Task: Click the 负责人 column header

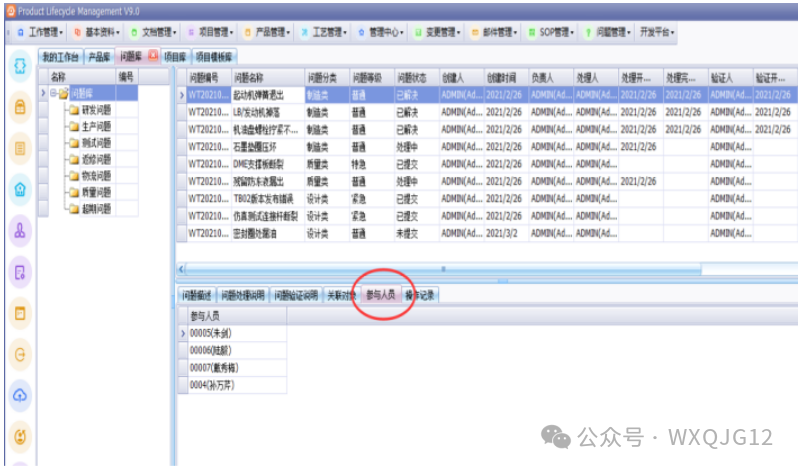Action: [x=551, y=77]
